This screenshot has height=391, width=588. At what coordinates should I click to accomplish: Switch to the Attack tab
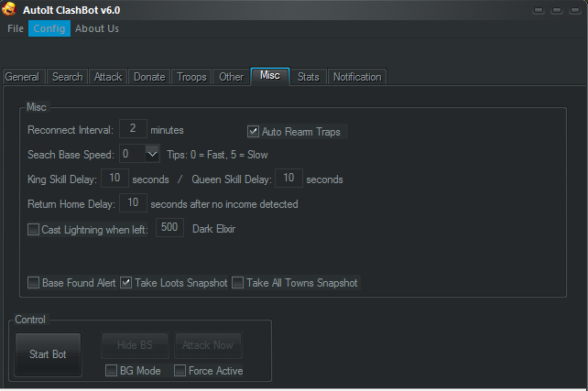coord(108,77)
